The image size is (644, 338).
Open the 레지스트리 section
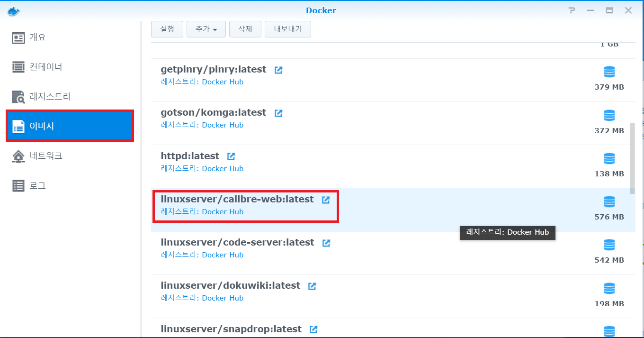pos(70,96)
